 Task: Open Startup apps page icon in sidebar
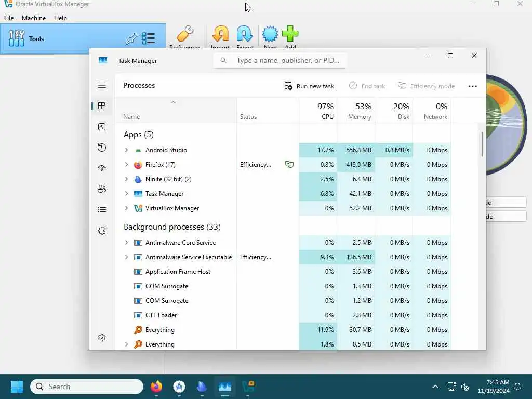tap(102, 168)
